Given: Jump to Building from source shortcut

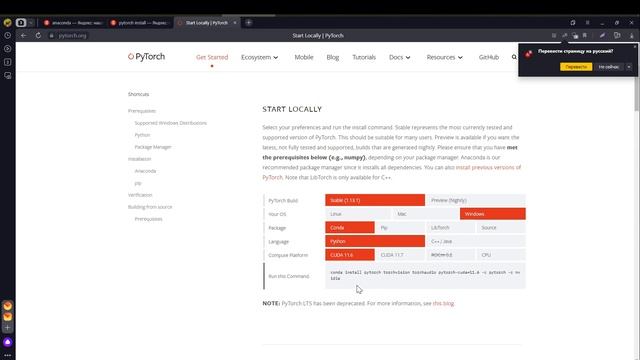Looking at the screenshot, I should (150, 207).
